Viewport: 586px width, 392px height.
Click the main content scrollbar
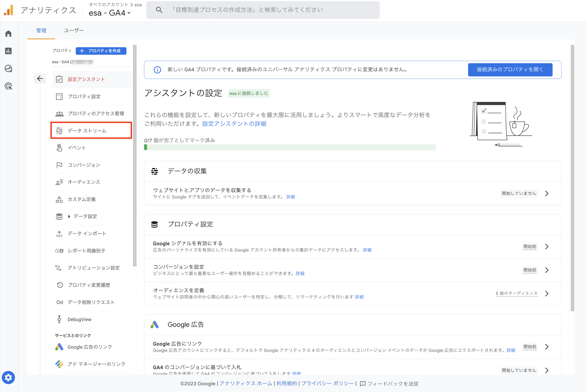572,178
